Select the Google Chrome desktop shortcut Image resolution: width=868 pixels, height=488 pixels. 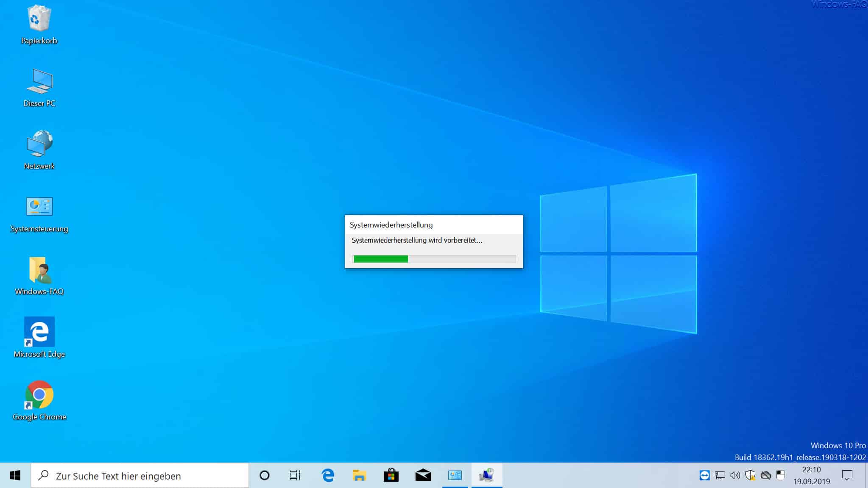39,401
